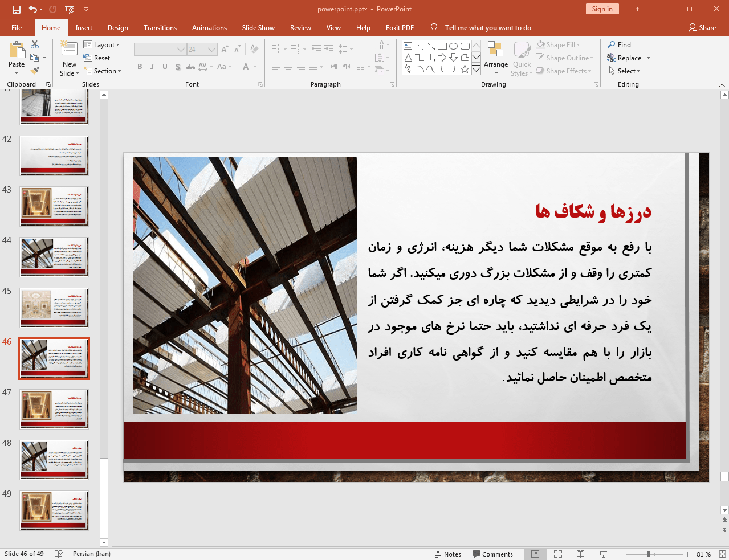Viewport: 729px width, 560px height.
Task: Switch to Reading View icon
Action: [x=580, y=554]
